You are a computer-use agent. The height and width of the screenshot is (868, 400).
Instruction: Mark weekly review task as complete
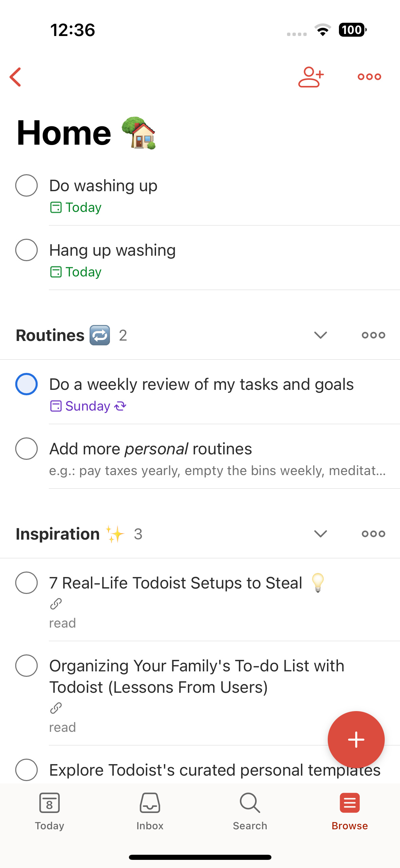coord(26,384)
